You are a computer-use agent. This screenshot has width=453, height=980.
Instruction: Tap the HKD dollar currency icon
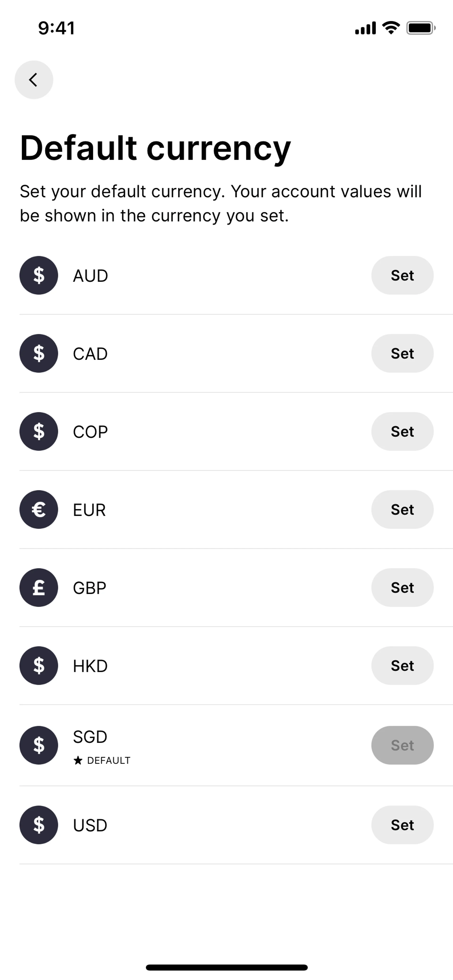point(39,665)
